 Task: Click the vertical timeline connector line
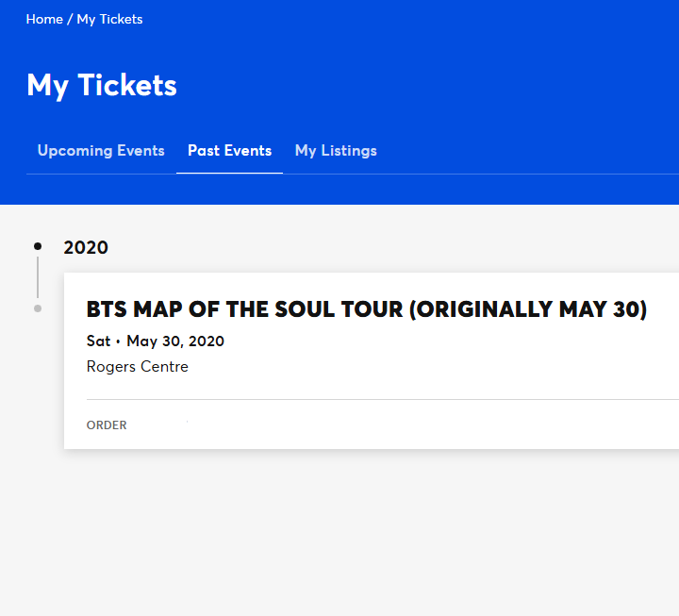click(38, 277)
